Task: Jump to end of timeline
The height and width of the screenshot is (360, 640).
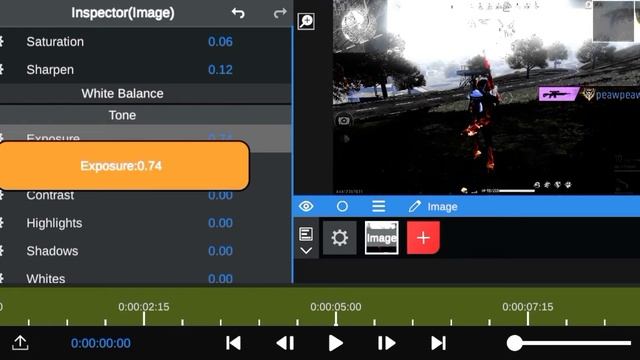Action: (x=438, y=343)
